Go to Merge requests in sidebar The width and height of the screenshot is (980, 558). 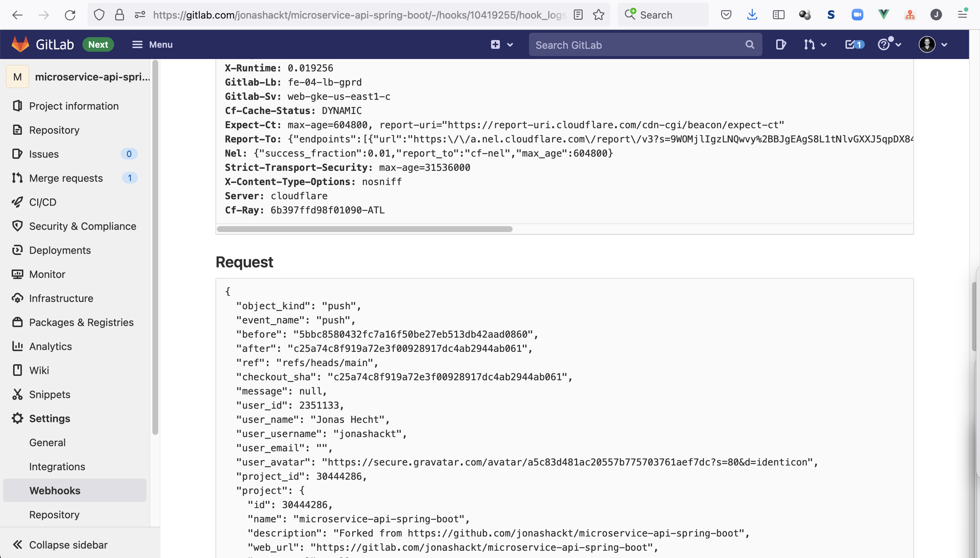(x=66, y=178)
